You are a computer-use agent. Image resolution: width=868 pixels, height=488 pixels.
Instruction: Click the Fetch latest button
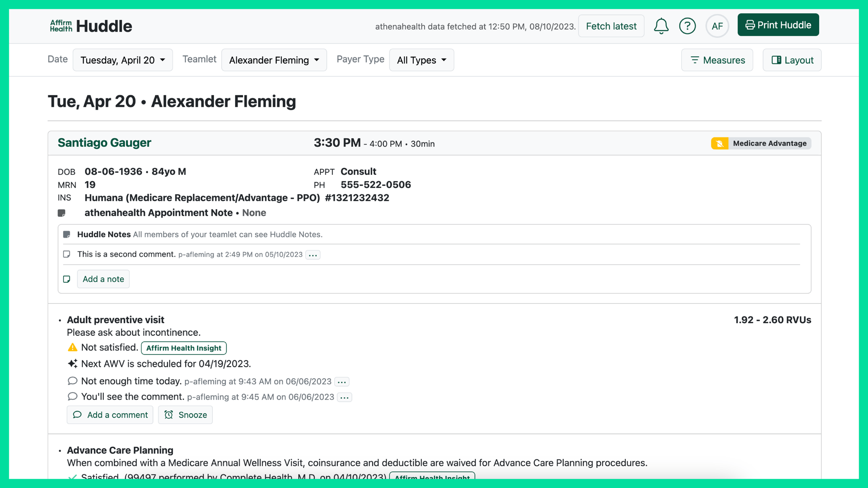(611, 26)
